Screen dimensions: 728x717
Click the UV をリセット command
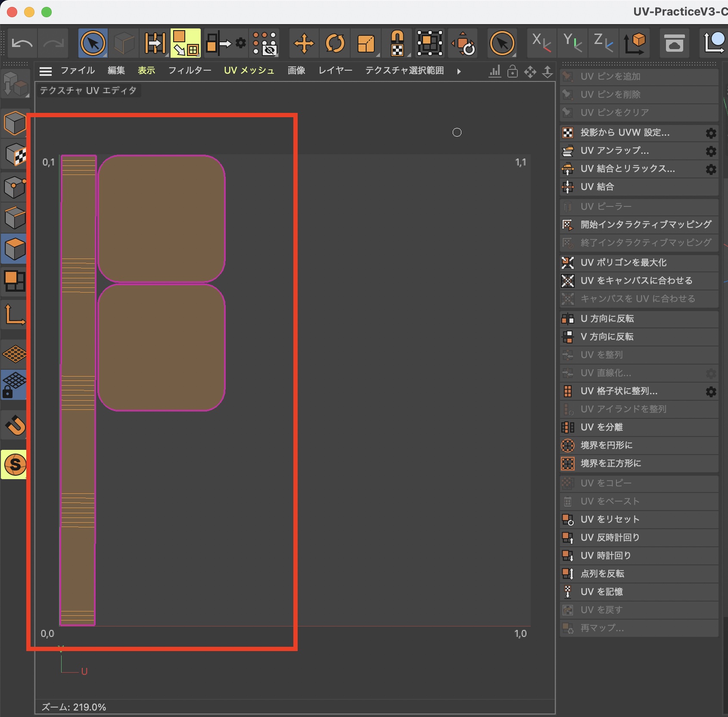(610, 519)
